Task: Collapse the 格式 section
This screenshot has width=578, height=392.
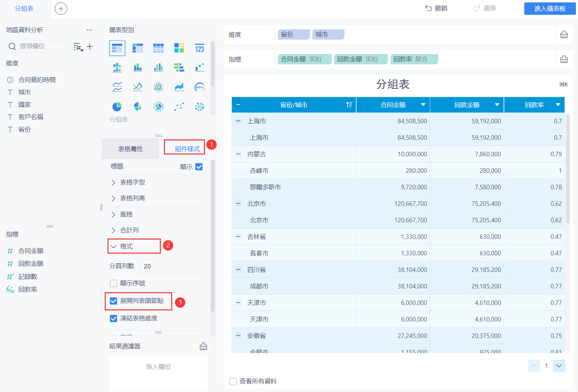Action: click(x=113, y=246)
